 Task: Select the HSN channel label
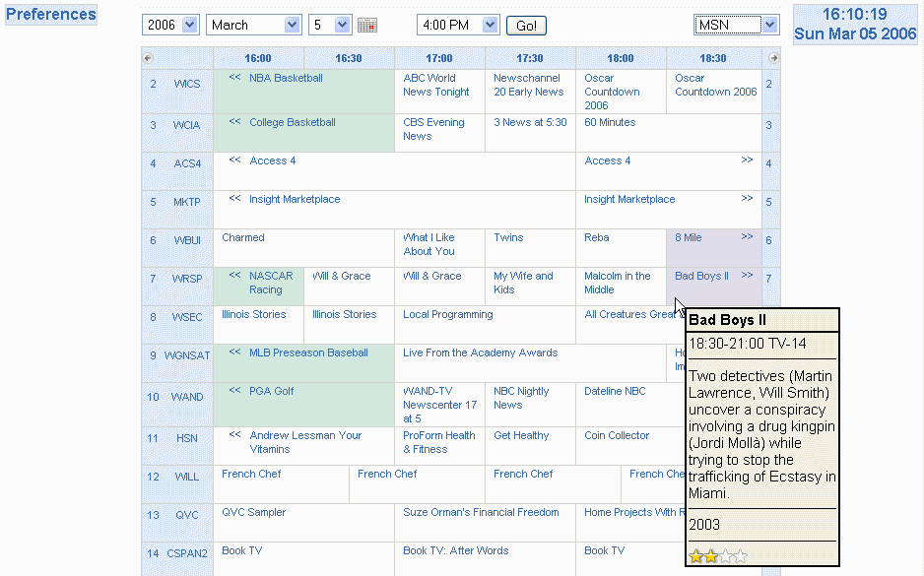(187, 438)
